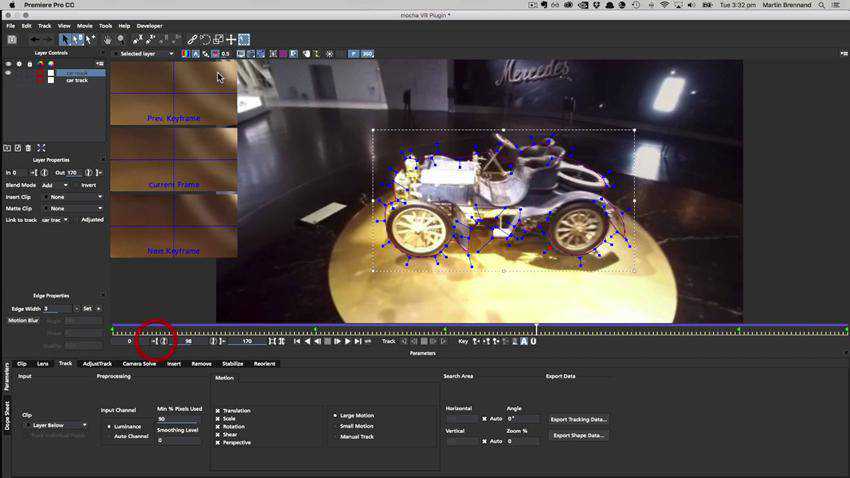Click the Export Tracking Data button
The height and width of the screenshot is (478, 850).
point(578,419)
